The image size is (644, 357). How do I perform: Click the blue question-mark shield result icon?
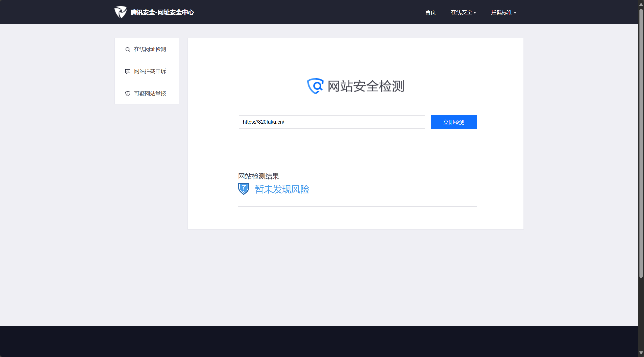coord(244,189)
